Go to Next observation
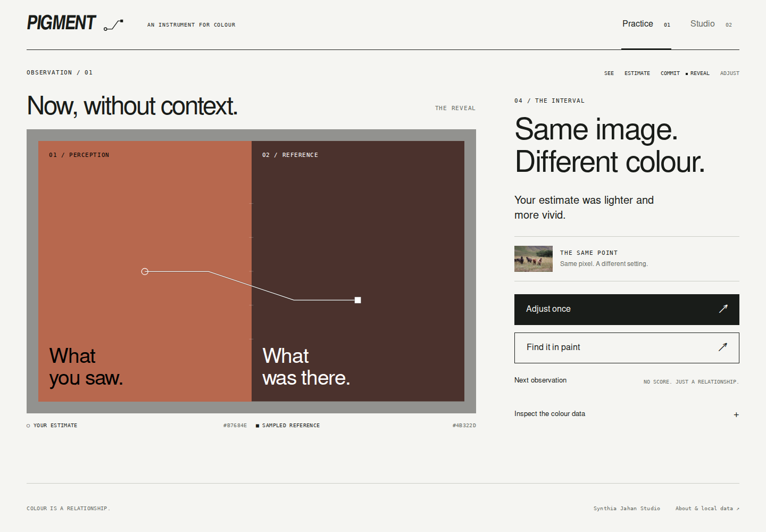 click(x=540, y=380)
